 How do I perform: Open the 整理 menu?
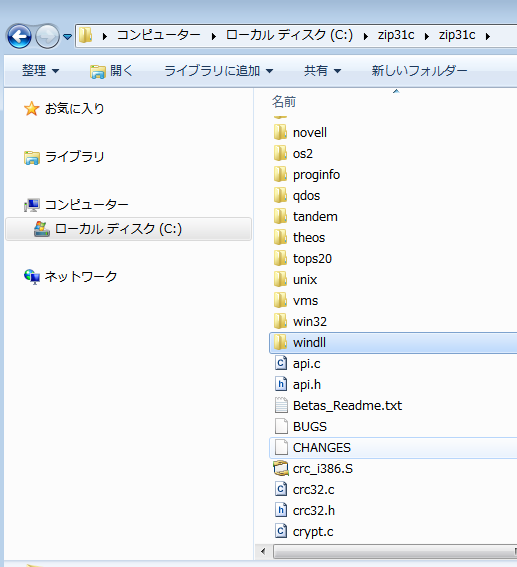(x=40, y=71)
